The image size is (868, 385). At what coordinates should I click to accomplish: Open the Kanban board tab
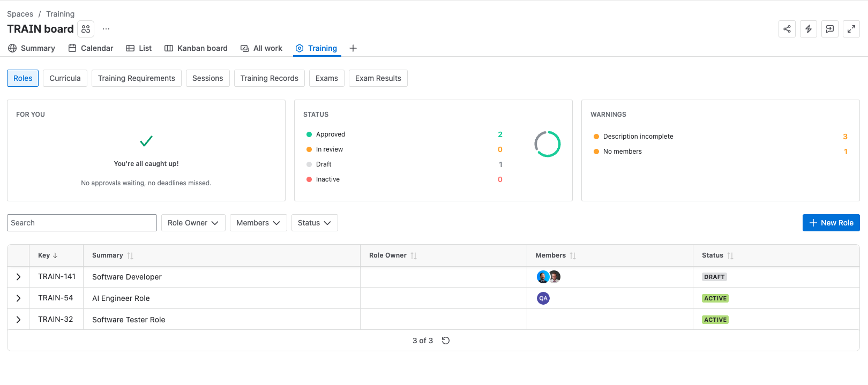[196, 48]
